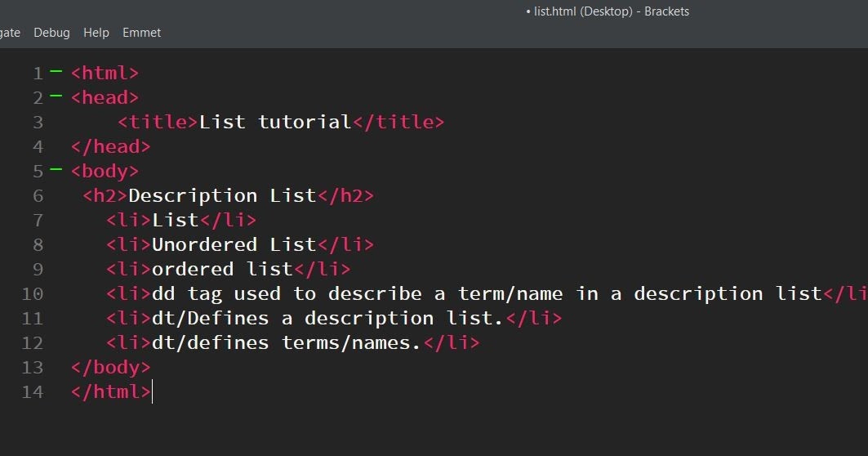Viewport: 868px width, 456px height.
Task: Click the closing </html> tag
Action: click(x=111, y=391)
